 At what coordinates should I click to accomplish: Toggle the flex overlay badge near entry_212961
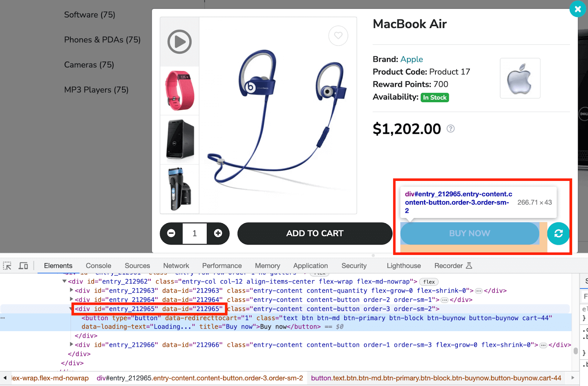319,273
